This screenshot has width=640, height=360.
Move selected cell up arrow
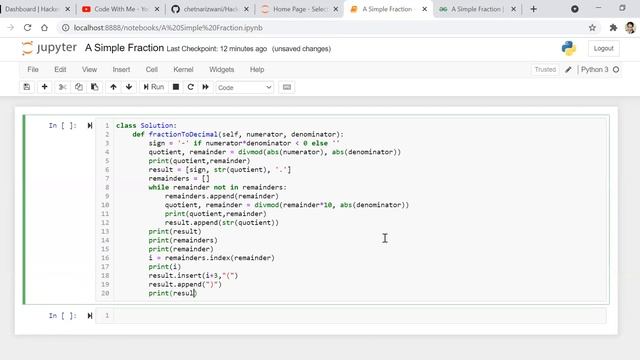(113, 87)
